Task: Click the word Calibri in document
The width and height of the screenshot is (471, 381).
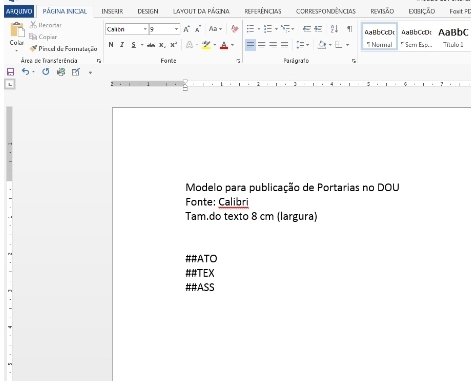Action: [233, 202]
